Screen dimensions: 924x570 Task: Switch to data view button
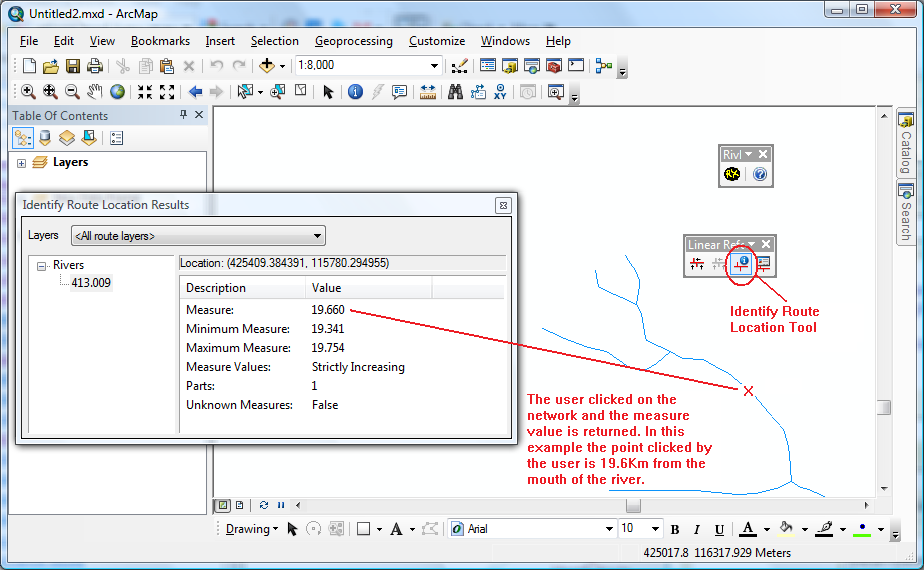(x=223, y=505)
